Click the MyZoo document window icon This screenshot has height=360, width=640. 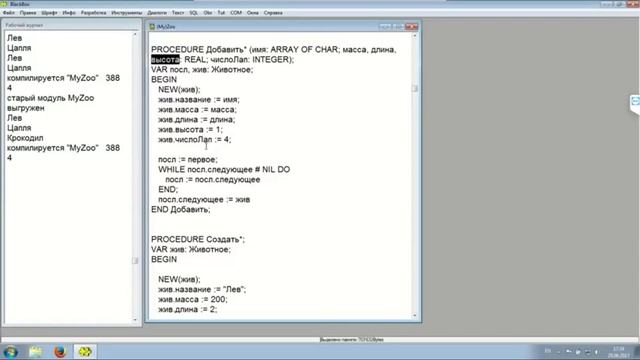pyautogui.click(x=152, y=27)
